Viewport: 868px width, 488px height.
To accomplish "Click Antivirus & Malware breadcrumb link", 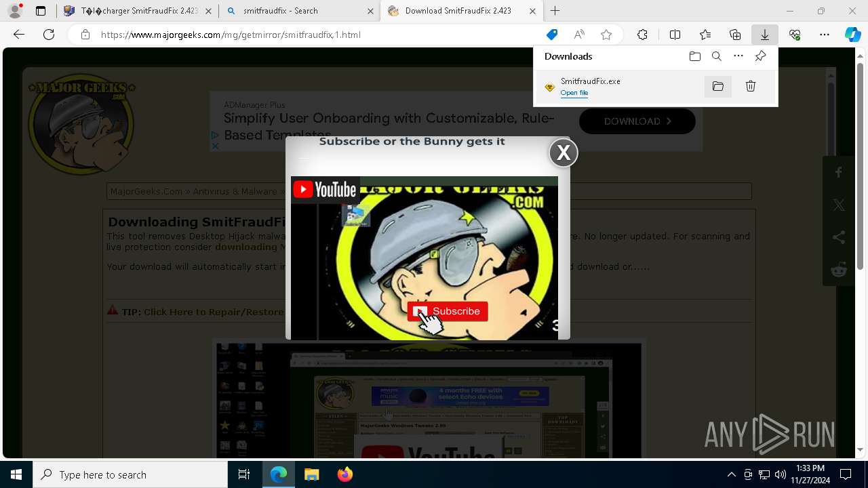I will click(x=235, y=191).
